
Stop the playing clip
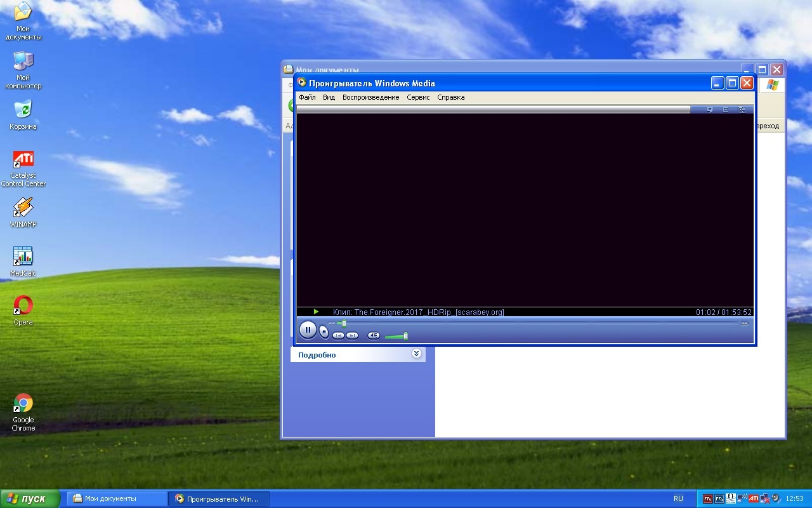click(x=324, y=331)
